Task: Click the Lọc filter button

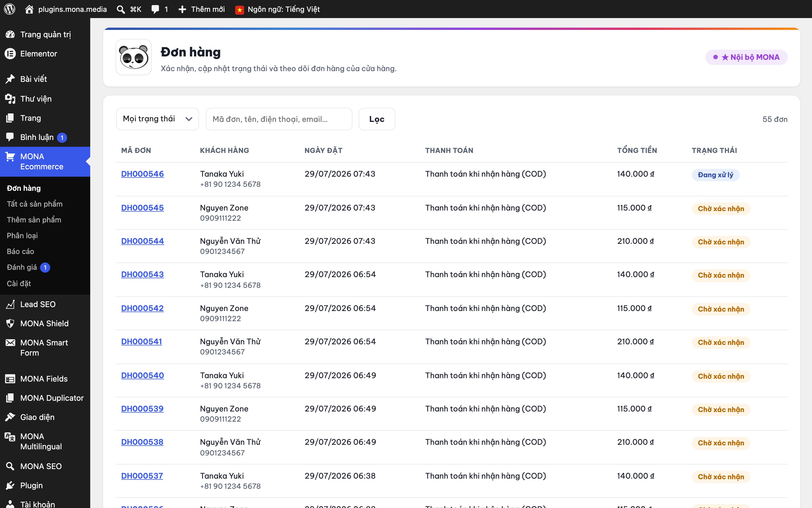Action: click(x=376, y=119)
